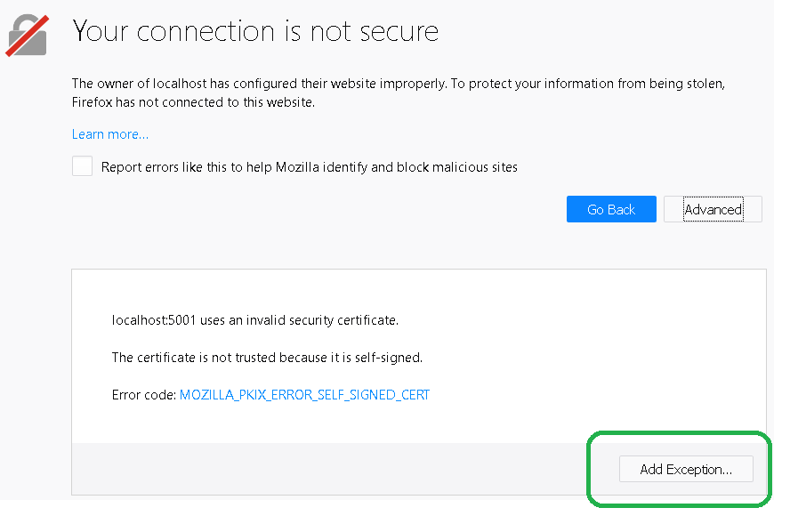The image size is (790, 532).
Task: Click the empty space left of Go Back
Action: click(x=318, y=209)
